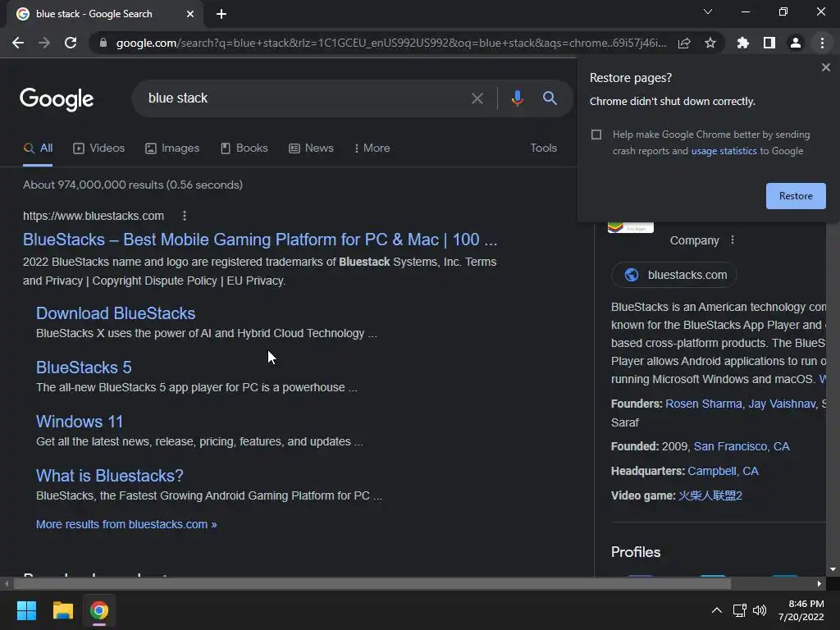Switch to Videos results tab
This screenshot has width=840, height=630.
[99, 148]
